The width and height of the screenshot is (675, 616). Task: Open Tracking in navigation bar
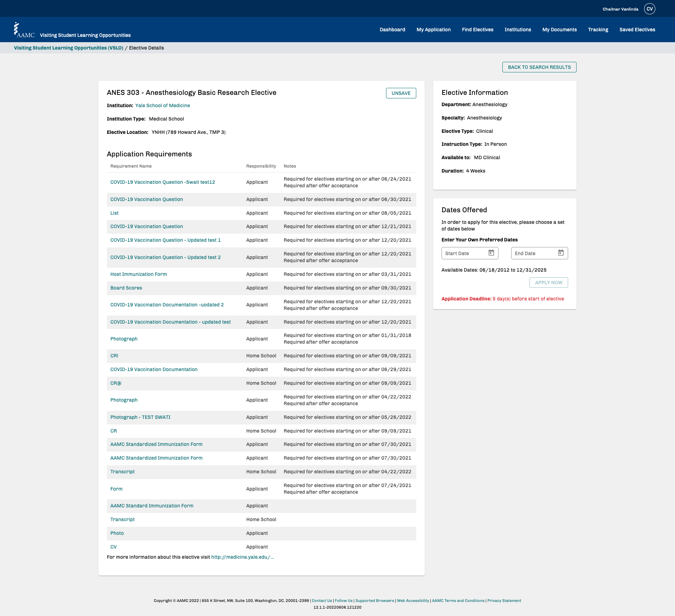pyautogui.click(x=598, y=30)
